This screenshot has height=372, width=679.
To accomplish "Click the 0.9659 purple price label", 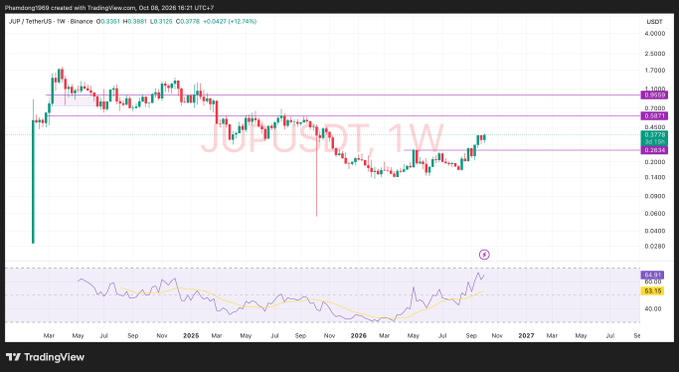I will tap(654, 95).
